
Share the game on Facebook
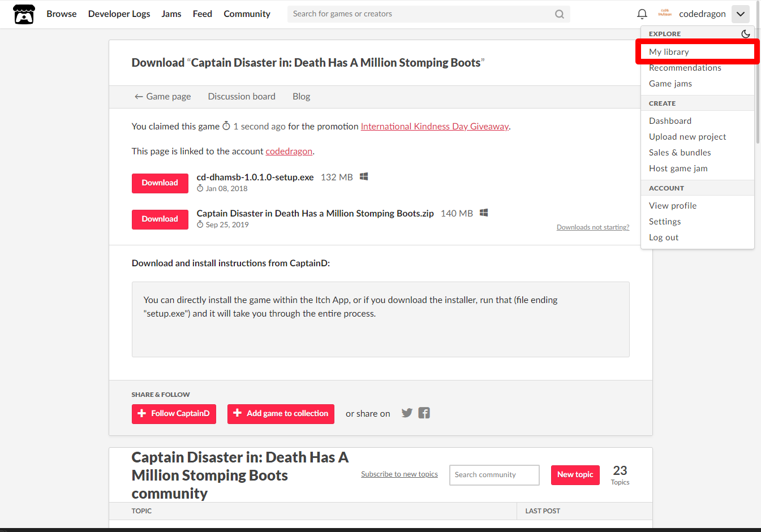(424, 413)
